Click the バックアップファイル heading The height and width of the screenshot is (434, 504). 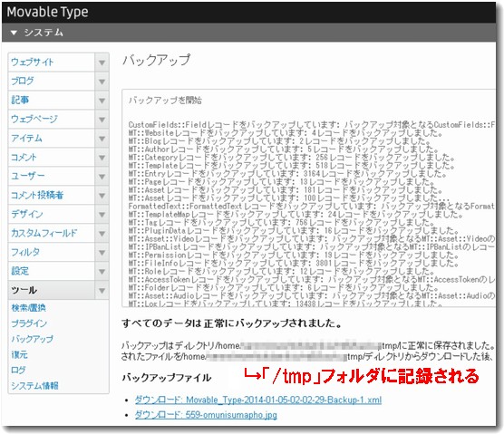point(167,378)
